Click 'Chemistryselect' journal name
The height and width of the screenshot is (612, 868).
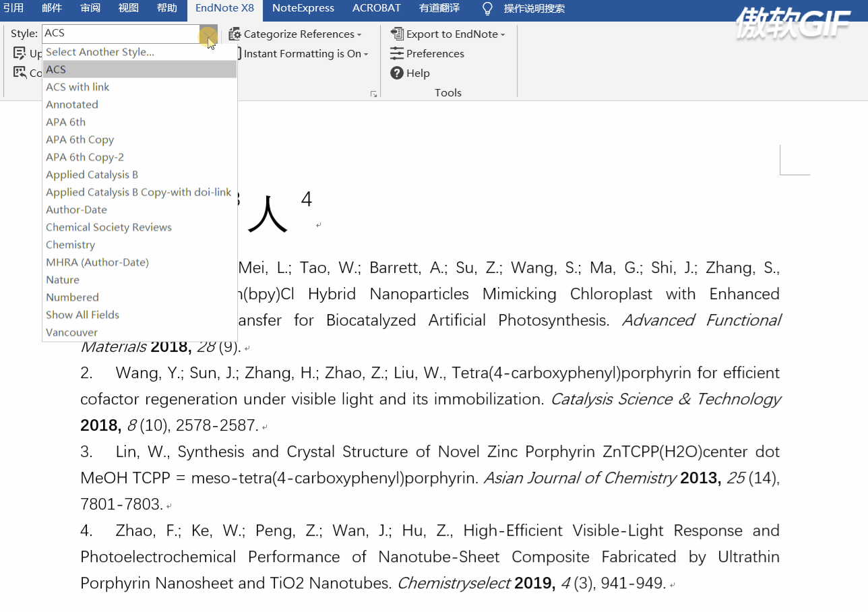click(x=454, y=583)
